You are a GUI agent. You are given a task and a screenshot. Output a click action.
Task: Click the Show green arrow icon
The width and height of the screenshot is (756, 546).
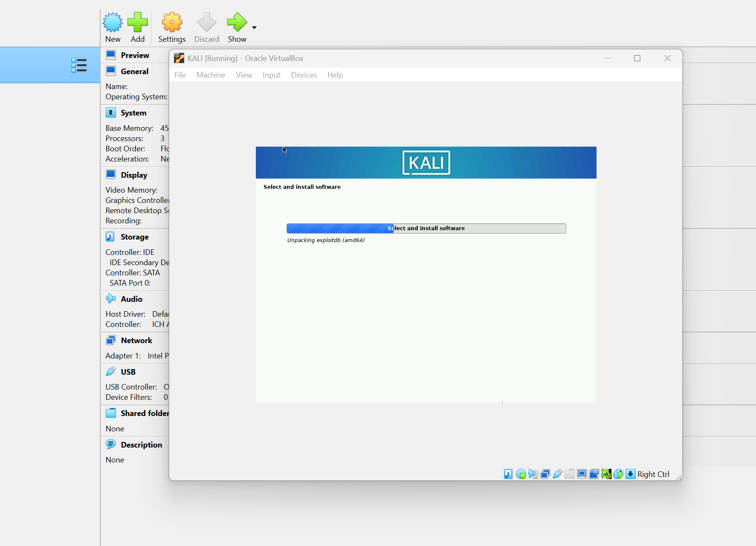237,22
